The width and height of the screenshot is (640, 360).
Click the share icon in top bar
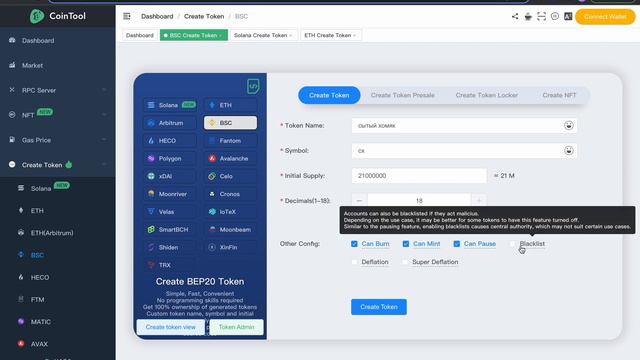pos(515,16)
